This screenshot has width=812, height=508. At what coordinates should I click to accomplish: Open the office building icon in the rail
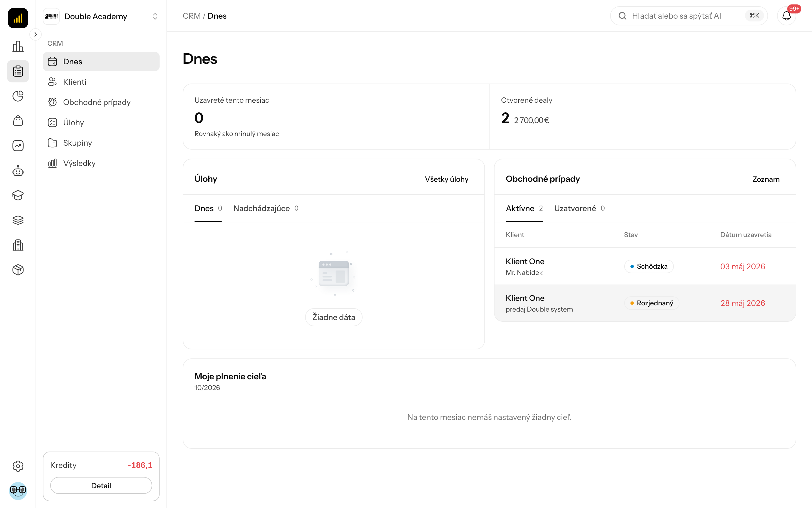click(x=18, y=245)
